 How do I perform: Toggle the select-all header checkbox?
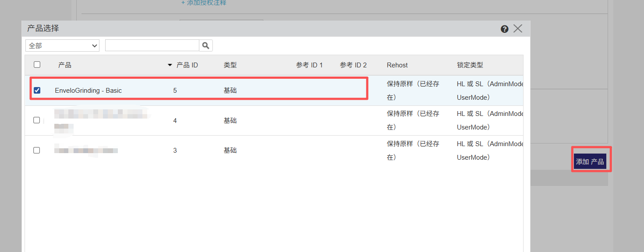(37, 65)
